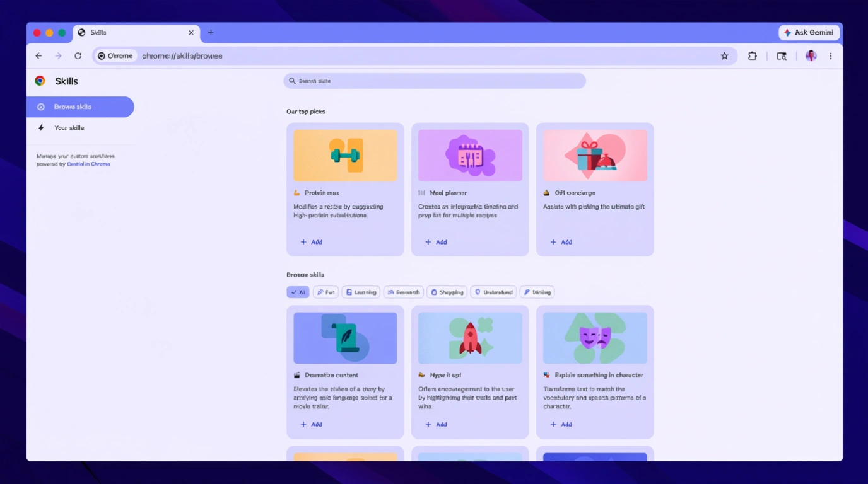Reload the Skills page
The height and width of the screenshot is (484, 868).
click(78, 56)
